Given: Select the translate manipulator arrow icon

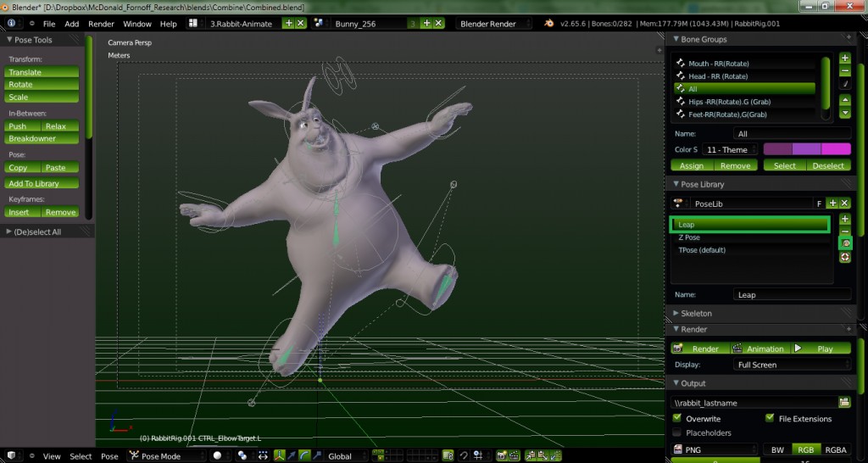Looking at the screenshot, I should click(292, 456).
